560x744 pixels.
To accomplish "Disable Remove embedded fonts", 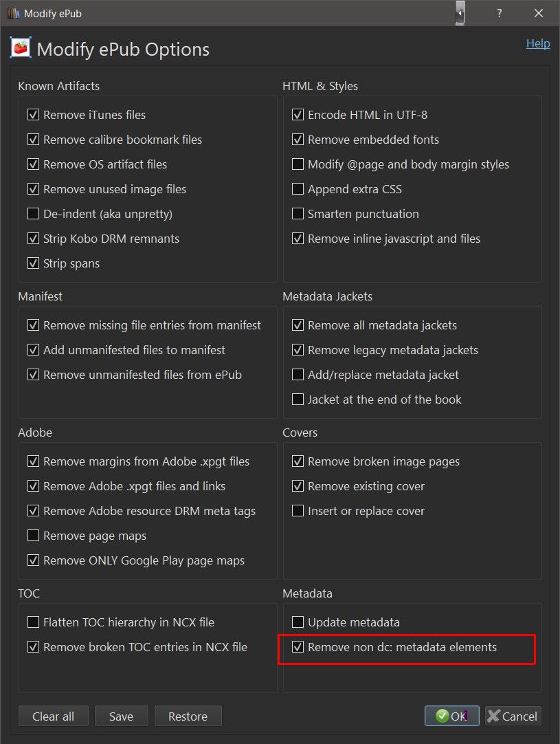I will tap(298, 140).
